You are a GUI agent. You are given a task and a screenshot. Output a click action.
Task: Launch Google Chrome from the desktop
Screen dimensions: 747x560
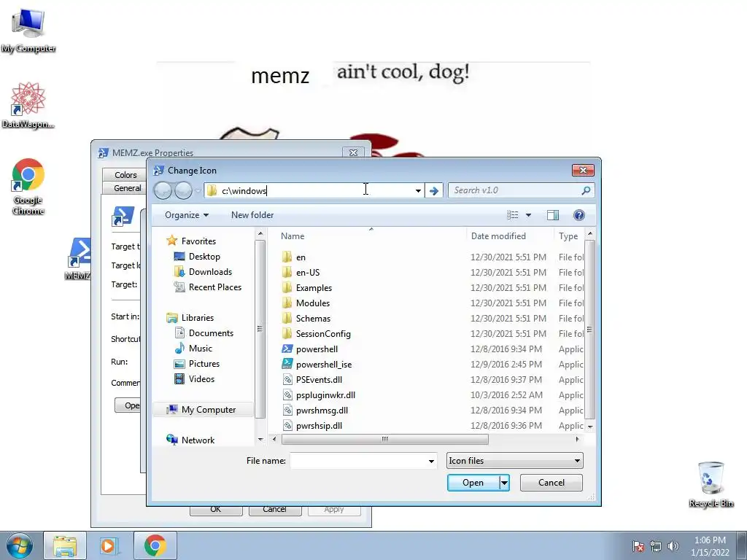point(28,187)
